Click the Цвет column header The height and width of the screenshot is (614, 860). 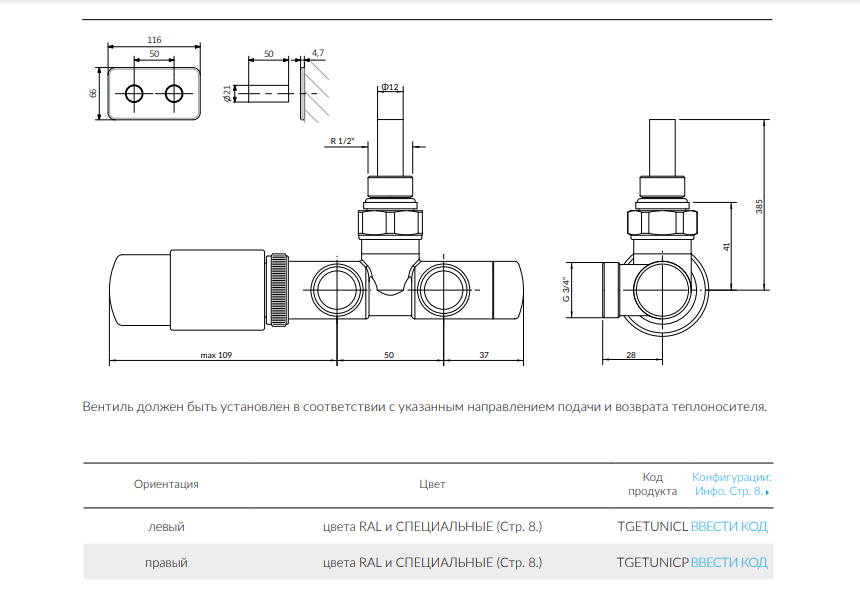coord(432,484)
